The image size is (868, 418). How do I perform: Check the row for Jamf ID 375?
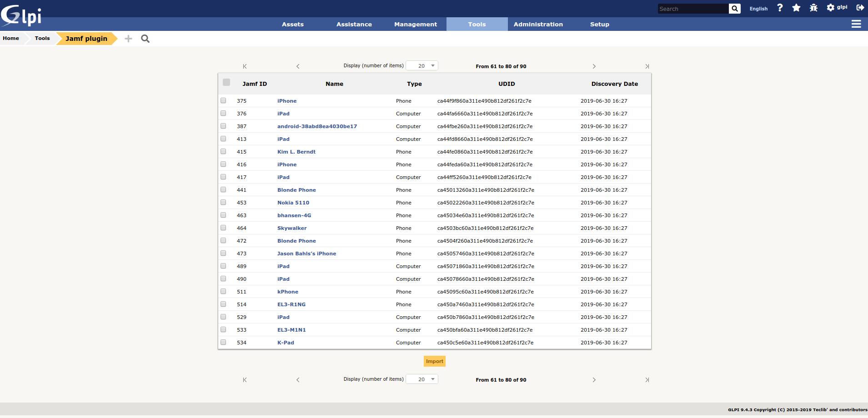pyautogui.click(x=223, y=100)
